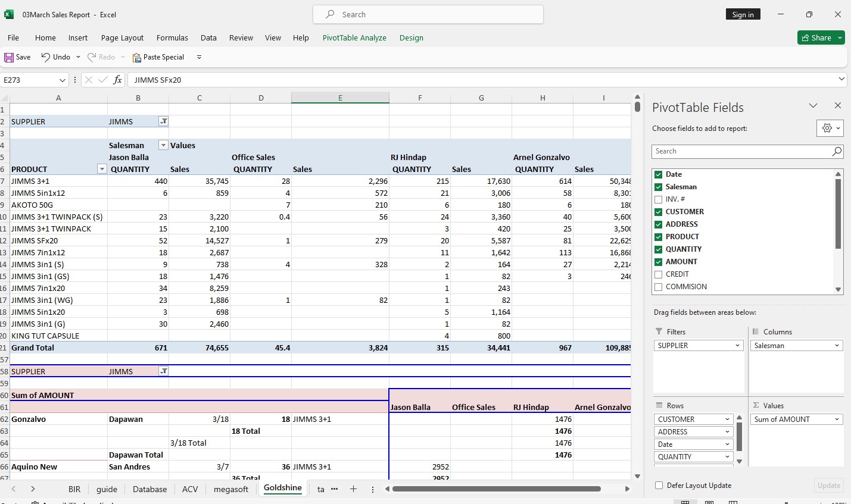The image size is (851, 504).
Task: Click the SUPPLIER filter icon in cell B2
Action: pyautogui.click(x=163, y=121)
